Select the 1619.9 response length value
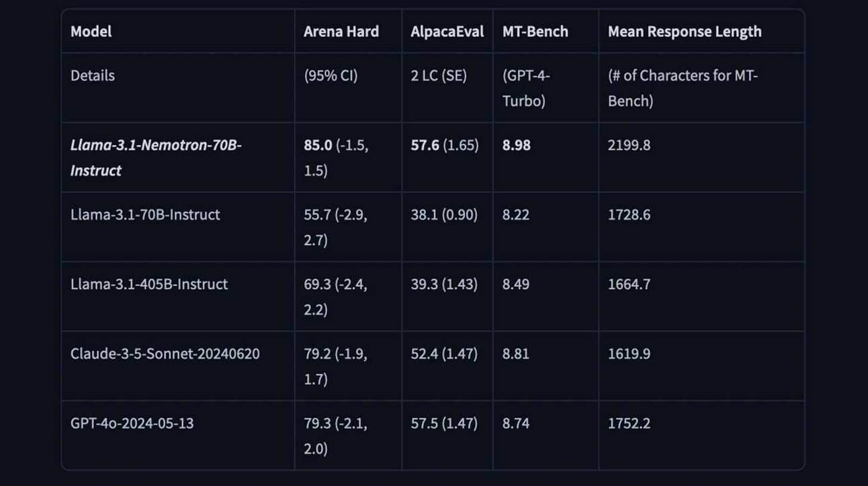This screenshot has height=486, width=868. (629, 354)
